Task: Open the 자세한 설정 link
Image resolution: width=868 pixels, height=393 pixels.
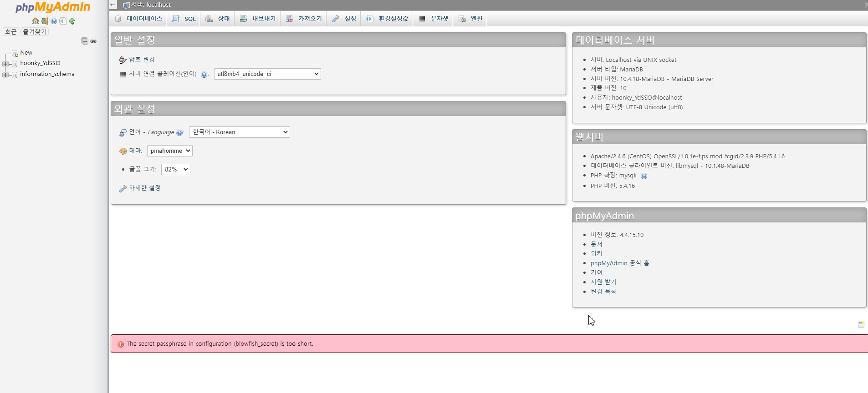Action: click(145, 188)
